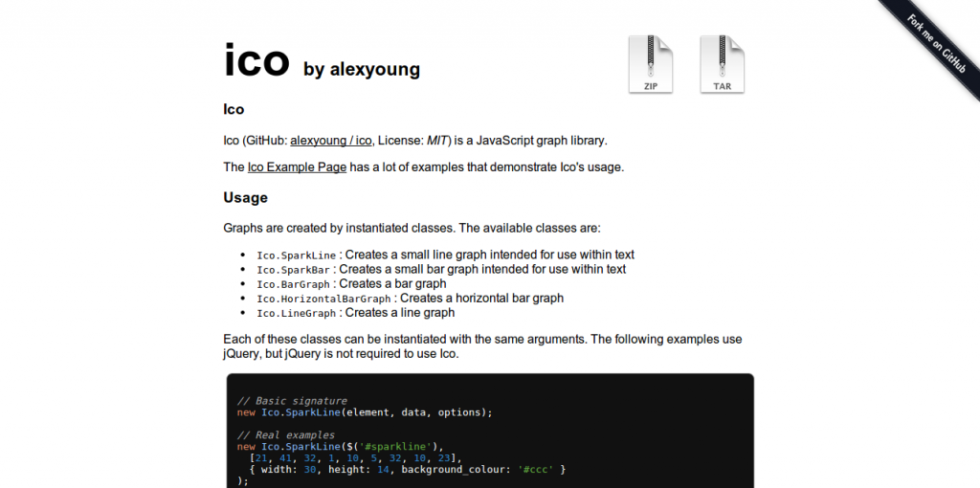Image resolution: width=980 pixels, height=488 pixels.
Task: Click the '#ccc' background_colour value
Action: 536,469
